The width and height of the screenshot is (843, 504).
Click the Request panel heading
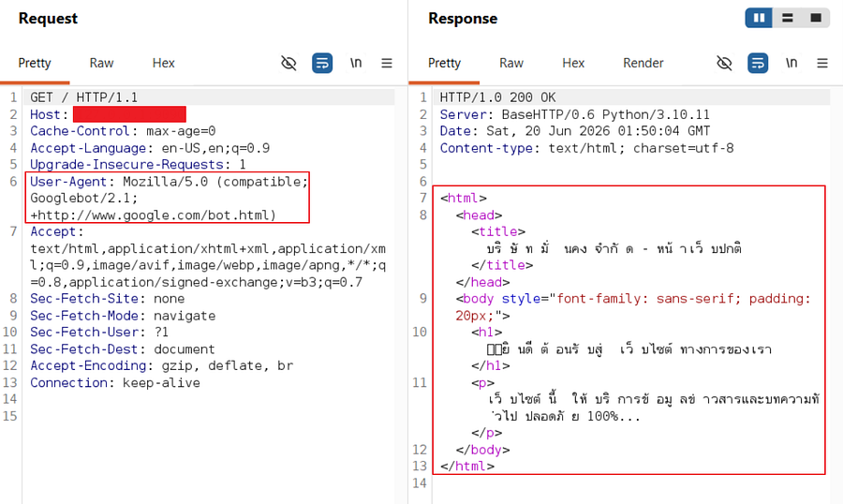coord(48,19)
